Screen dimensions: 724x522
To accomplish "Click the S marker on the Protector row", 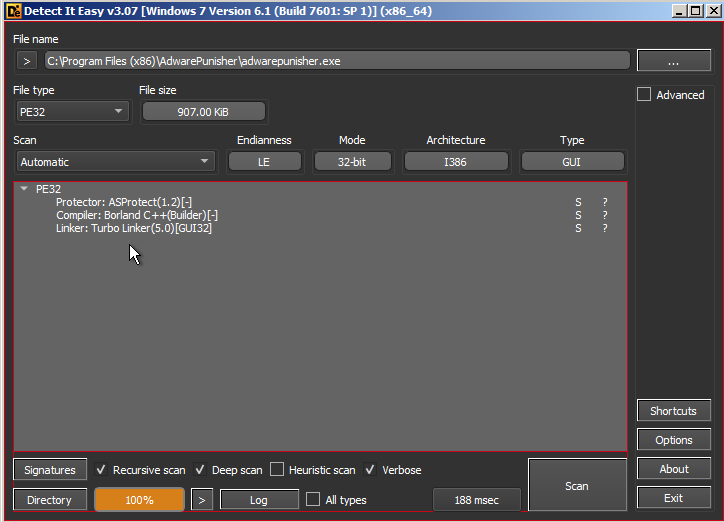I will (x=578, y=202).
